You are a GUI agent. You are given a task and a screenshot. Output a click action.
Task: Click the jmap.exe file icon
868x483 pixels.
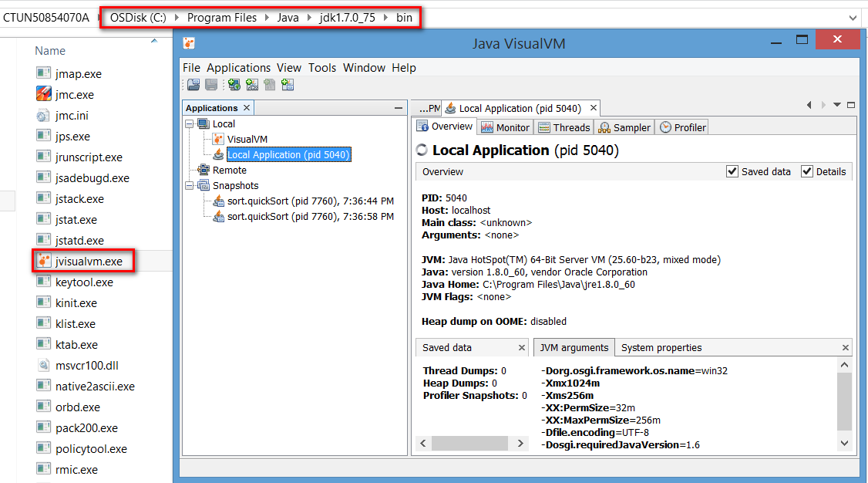(x=44, y=73)
